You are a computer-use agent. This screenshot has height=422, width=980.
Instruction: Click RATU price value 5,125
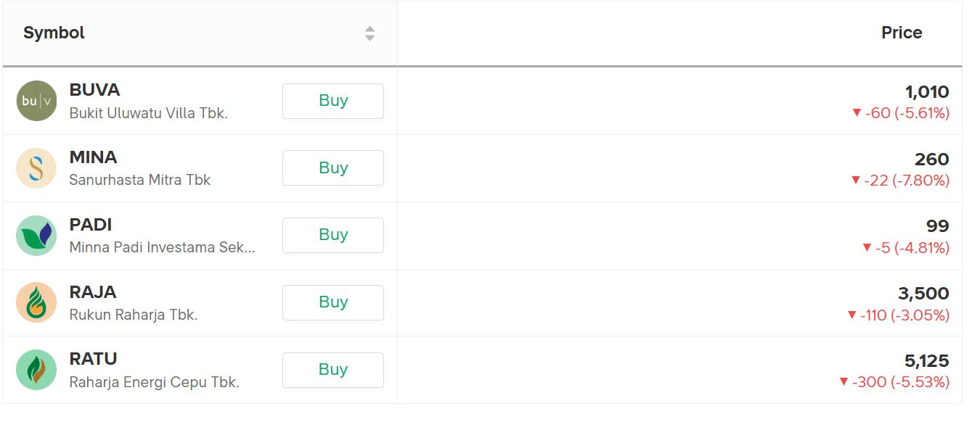[926, 361]
